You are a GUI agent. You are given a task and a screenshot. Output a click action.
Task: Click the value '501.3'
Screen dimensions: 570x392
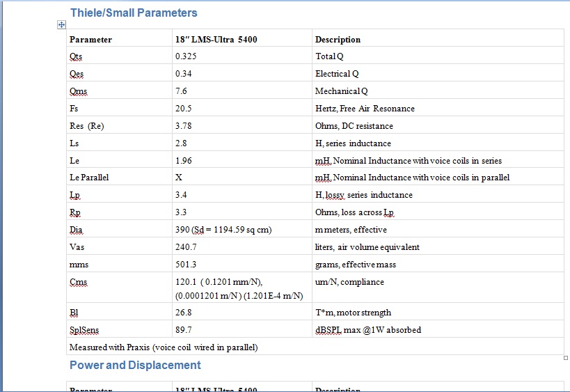point(186,265)
